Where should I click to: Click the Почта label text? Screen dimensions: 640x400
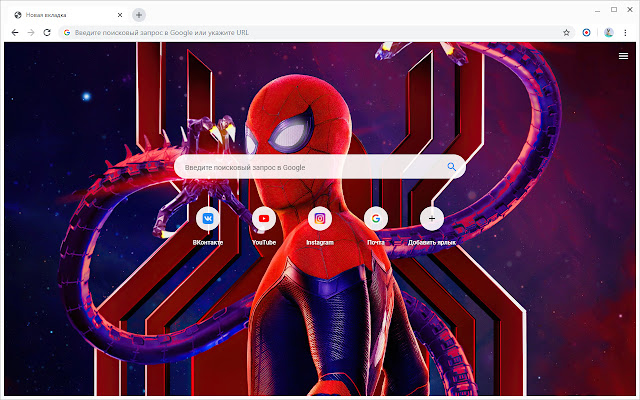click(376, 242)
